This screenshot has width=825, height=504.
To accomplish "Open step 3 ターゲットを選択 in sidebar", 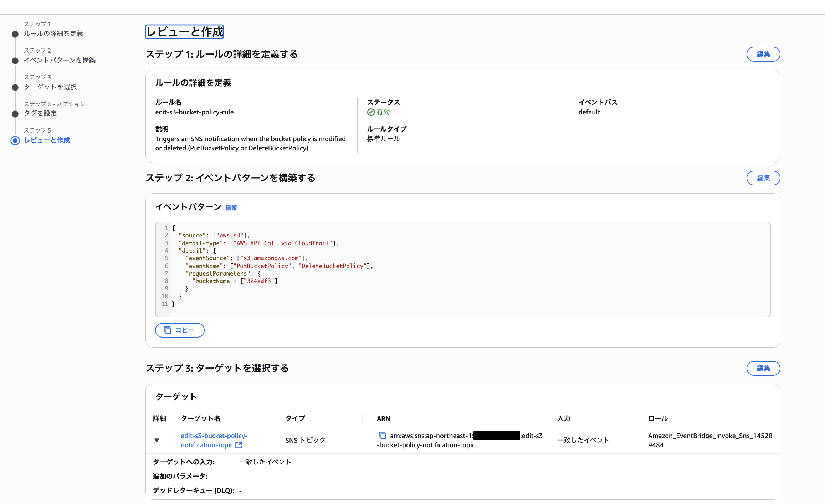I will 50,87.
